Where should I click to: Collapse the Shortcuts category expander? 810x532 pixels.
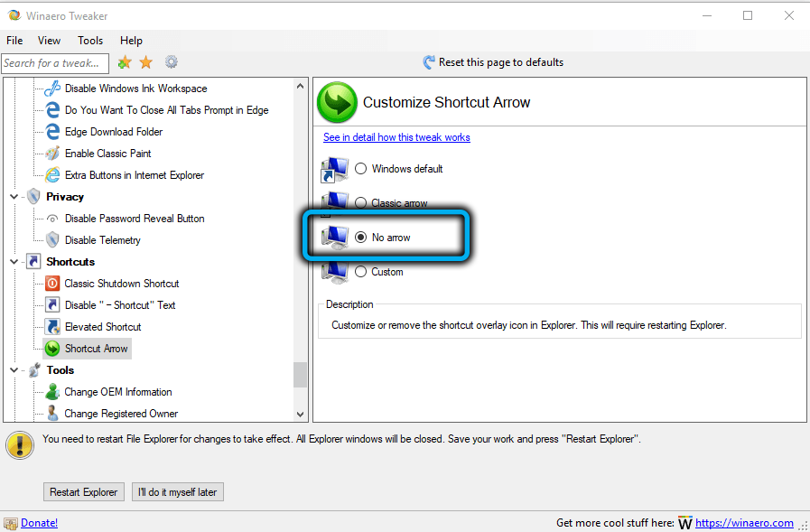[x=14, y=262]
